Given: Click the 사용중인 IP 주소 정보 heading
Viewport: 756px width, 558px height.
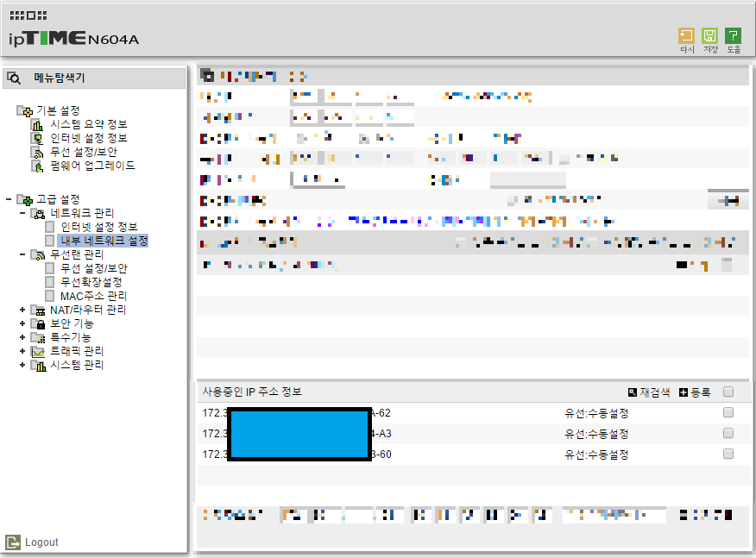Looking at the screenshot, I should coord(252,392).
